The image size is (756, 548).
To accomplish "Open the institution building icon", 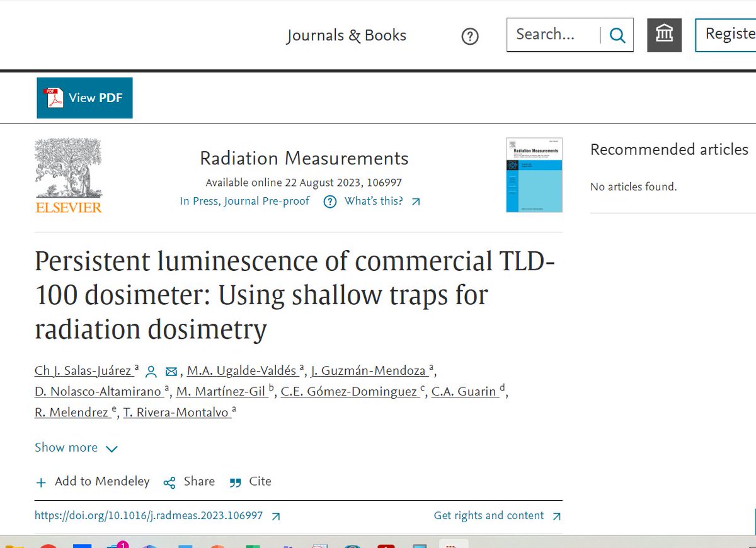I will (664, 35).
